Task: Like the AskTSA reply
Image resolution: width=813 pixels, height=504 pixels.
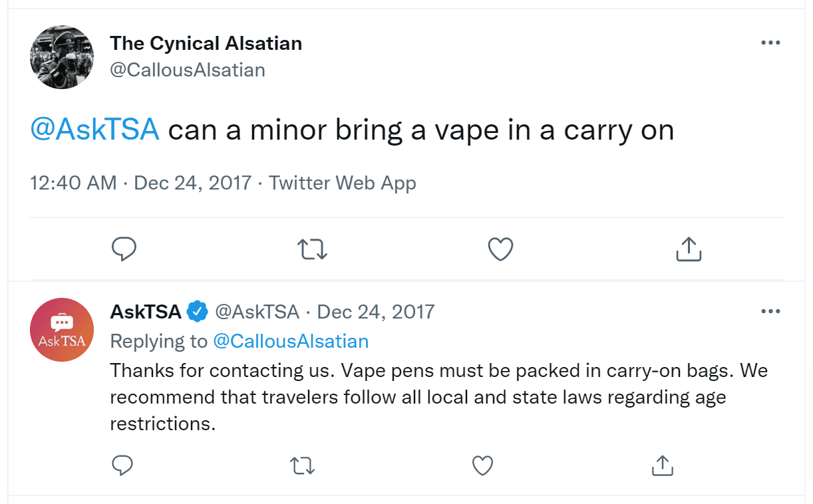Action: (482, 465)
